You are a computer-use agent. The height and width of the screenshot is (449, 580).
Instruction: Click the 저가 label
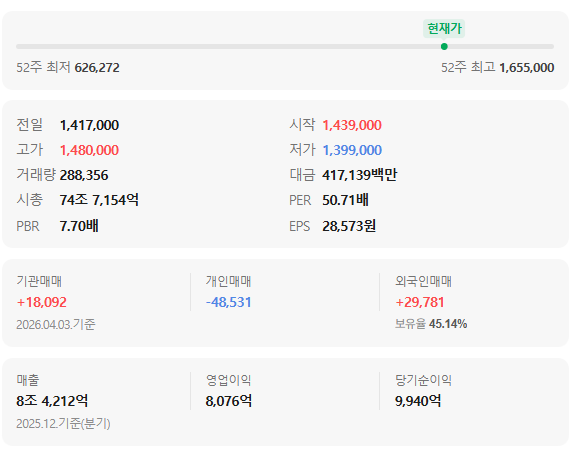[302, 149]
